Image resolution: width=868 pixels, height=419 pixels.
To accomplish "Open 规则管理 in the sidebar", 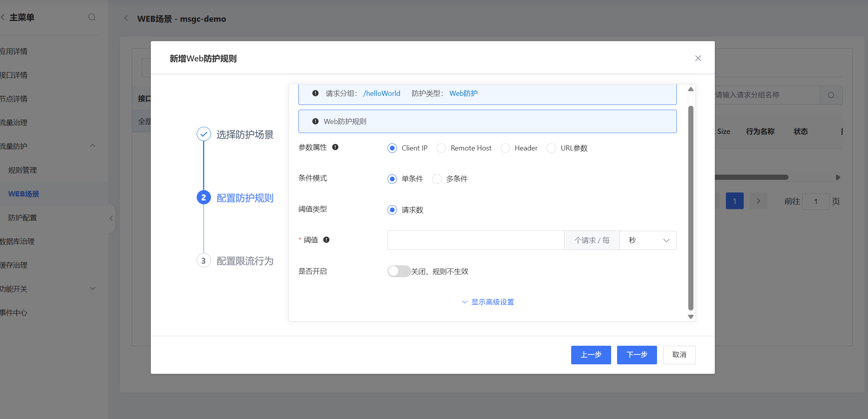I will pyautogui.click(x=23, y=170).
